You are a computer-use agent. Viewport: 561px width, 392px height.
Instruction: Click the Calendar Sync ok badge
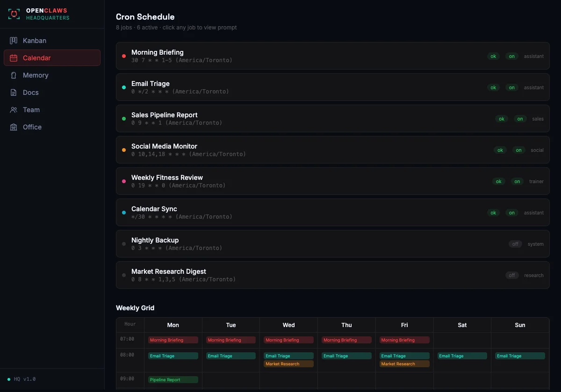[493, 213]
